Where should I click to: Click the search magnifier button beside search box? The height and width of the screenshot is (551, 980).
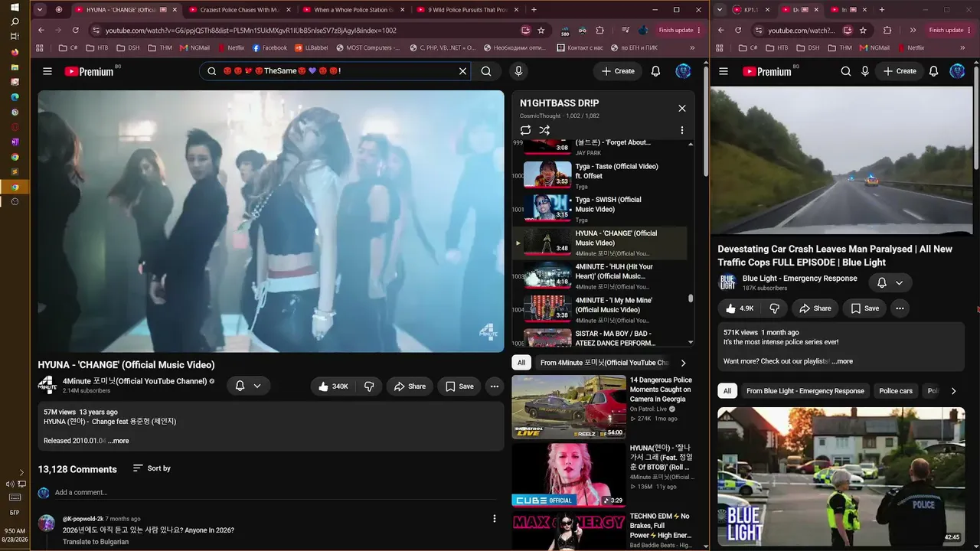click(486, 71)
